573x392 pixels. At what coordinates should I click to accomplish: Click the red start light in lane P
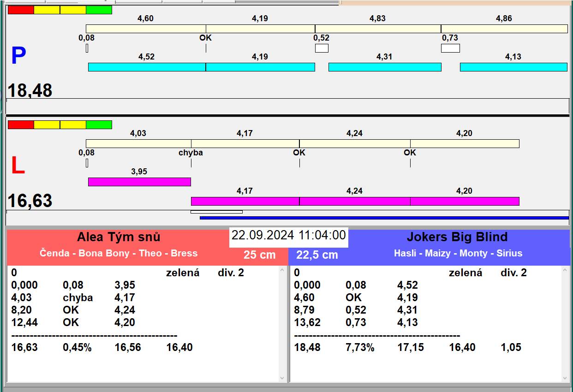[x=21, y=10]
